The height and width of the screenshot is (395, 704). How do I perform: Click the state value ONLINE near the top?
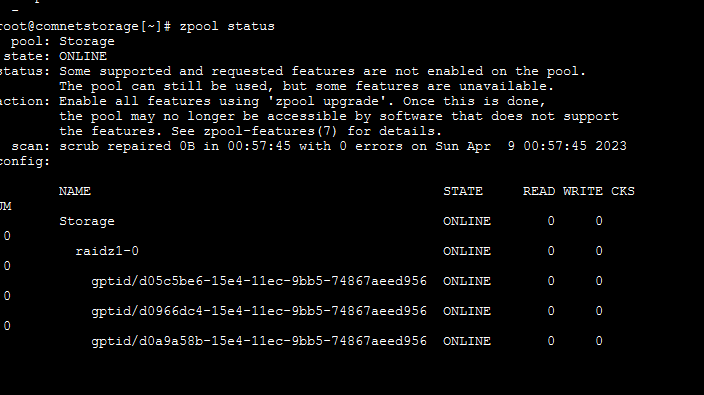83,57
